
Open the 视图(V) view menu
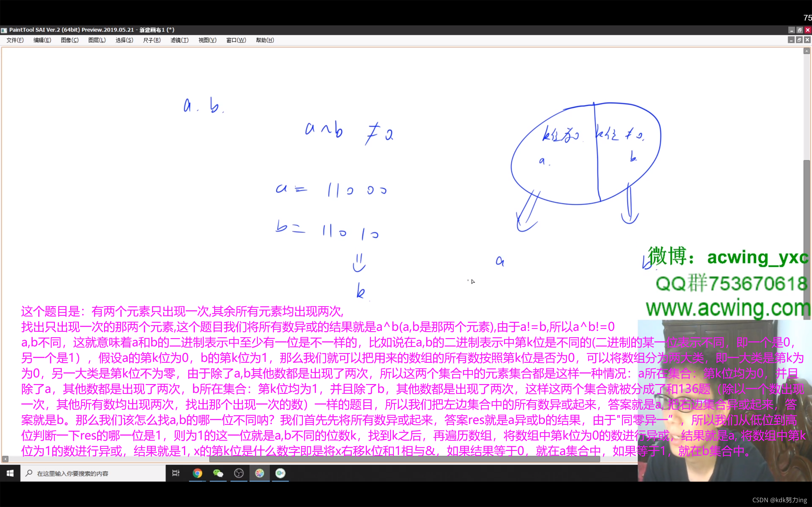click(x=207, y=40)
